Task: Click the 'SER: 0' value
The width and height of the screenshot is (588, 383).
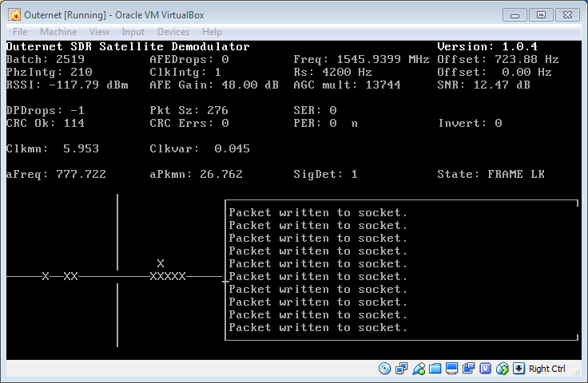Action: [x=315, y=110]
